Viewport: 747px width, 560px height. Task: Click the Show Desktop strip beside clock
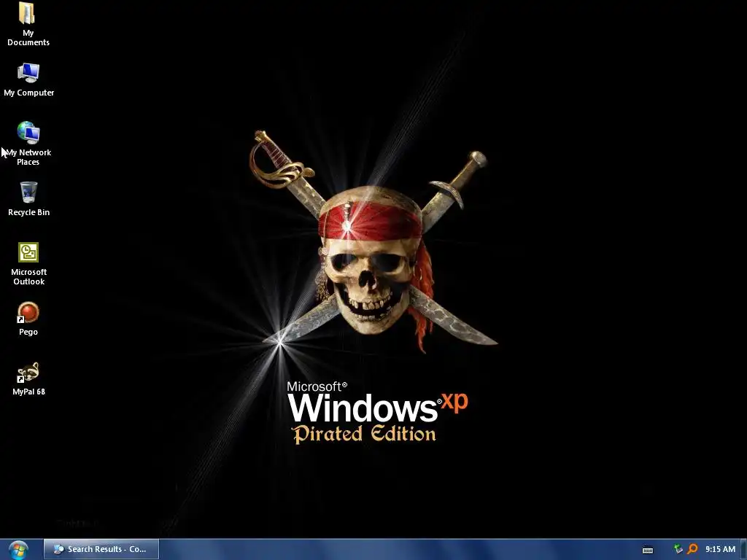point(743,550)
